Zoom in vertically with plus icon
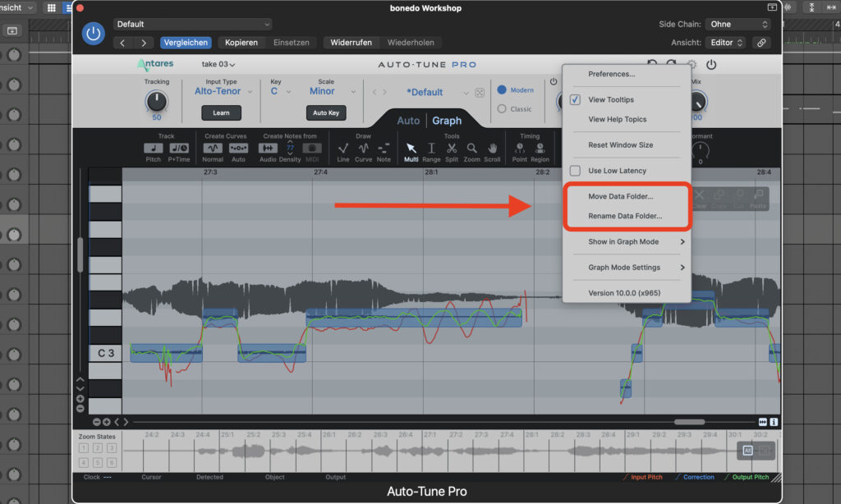Viewport: 841px width, 504px height. 80,399
